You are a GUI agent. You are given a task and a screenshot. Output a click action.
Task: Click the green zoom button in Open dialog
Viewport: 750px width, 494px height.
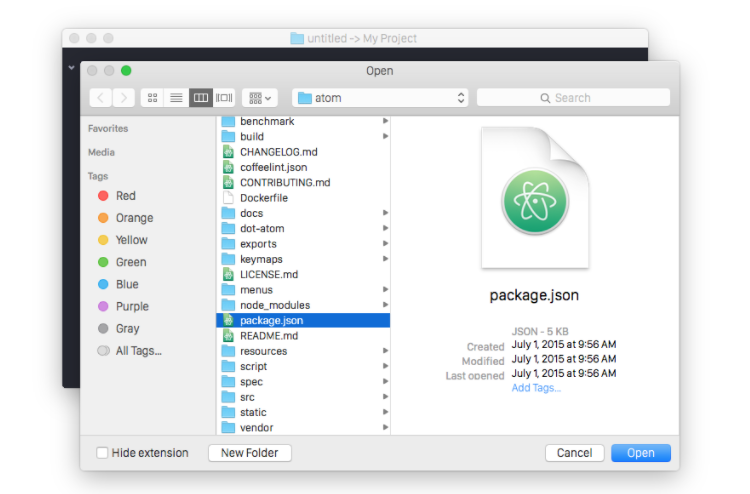tap(126, 71)
